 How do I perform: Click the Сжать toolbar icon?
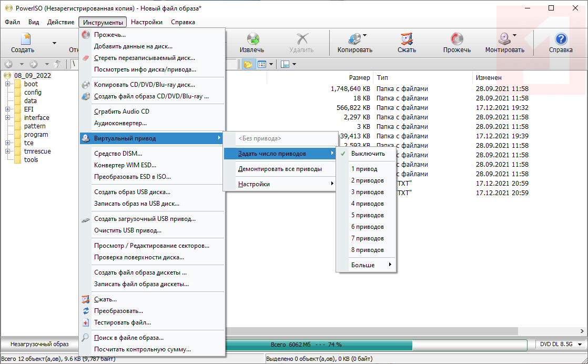(x=407, y=38)
